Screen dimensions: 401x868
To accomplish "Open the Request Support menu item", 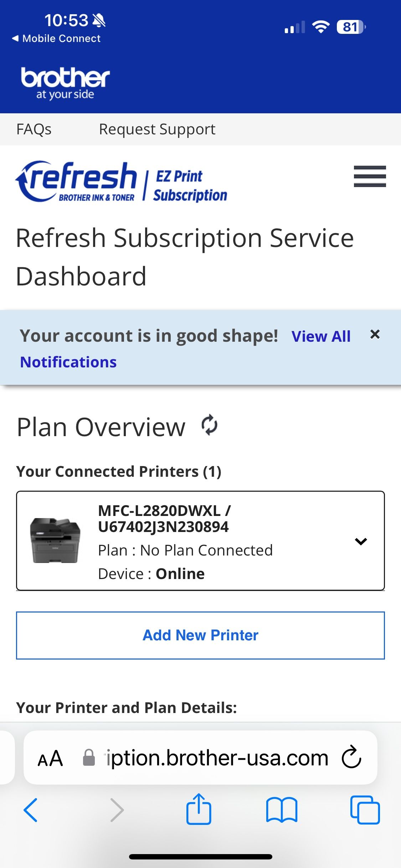I will (x=157, y=129).
